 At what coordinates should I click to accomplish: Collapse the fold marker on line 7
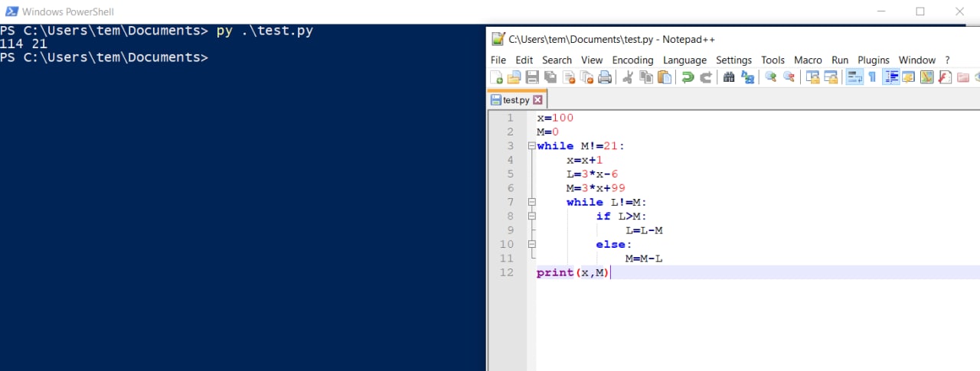(x=531, y=202)
